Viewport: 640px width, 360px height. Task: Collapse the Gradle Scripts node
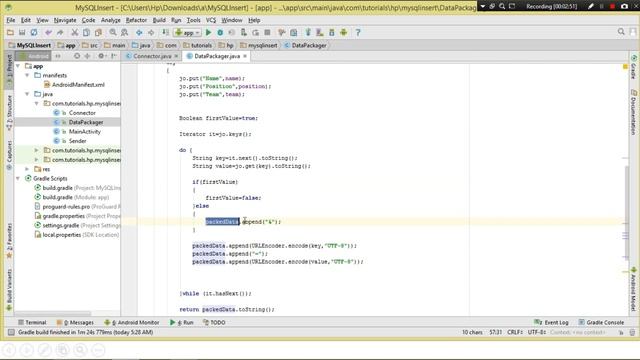18,178
